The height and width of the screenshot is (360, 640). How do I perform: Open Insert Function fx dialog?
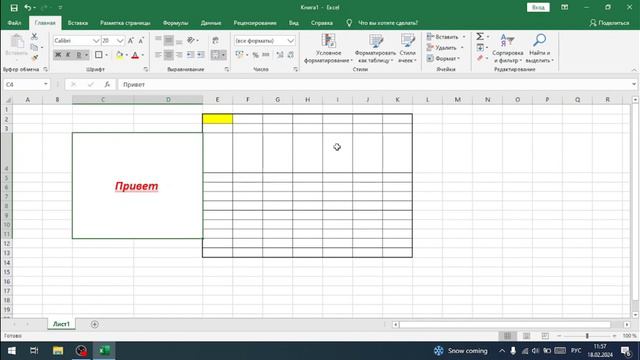click(107, 84)
